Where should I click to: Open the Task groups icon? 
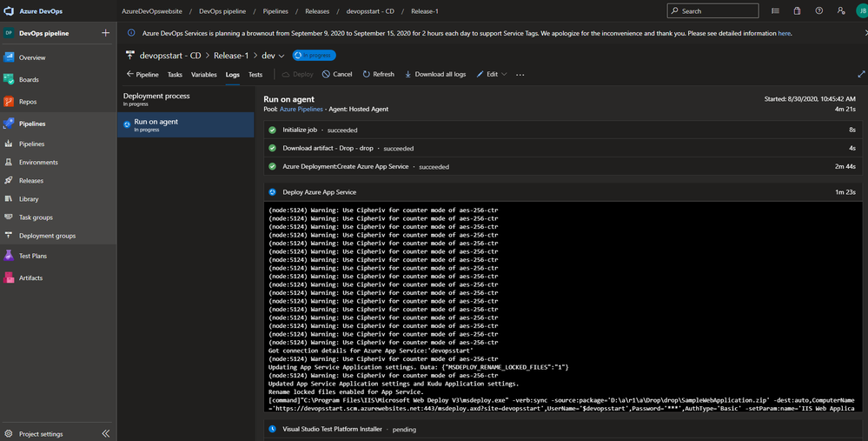9,217
